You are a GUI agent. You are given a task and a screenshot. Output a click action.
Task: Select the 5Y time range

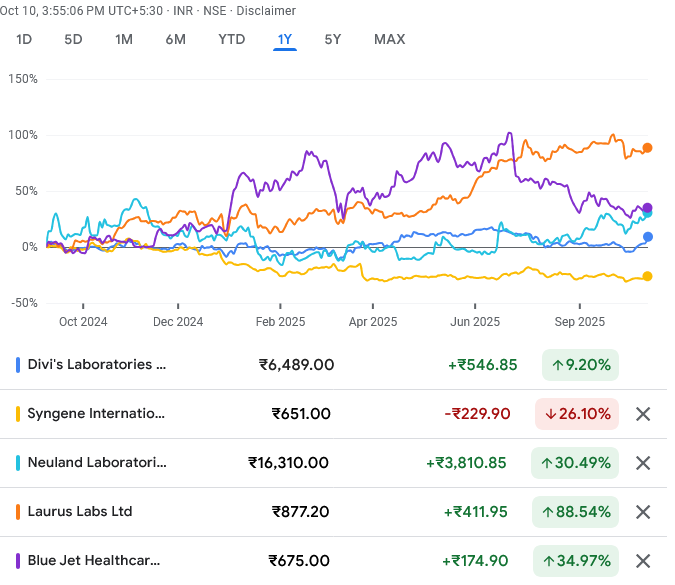tap(333, 40)
